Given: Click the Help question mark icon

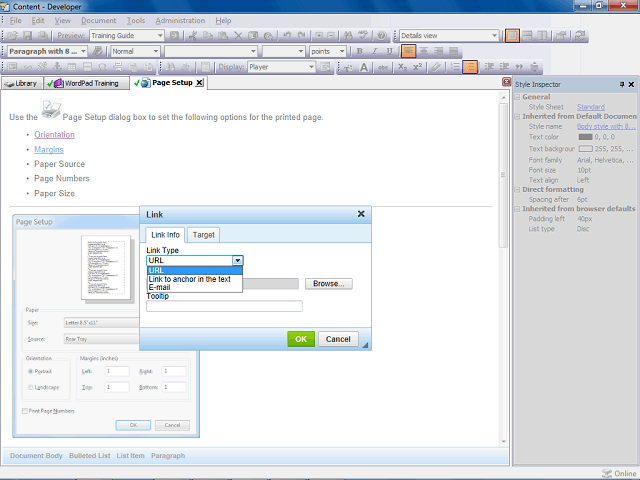Looking at the screenshot, I should [382, 36].
